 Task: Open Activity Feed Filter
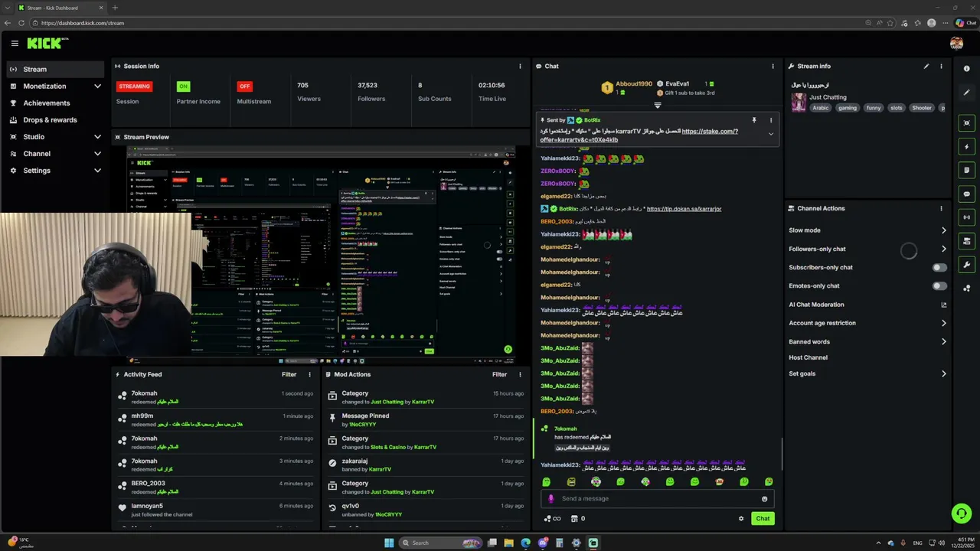click(289, 375)
